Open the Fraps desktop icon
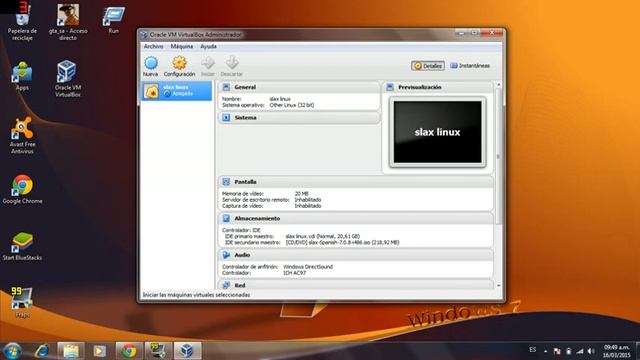Screen dimensions: 640x360 [22, 303]
